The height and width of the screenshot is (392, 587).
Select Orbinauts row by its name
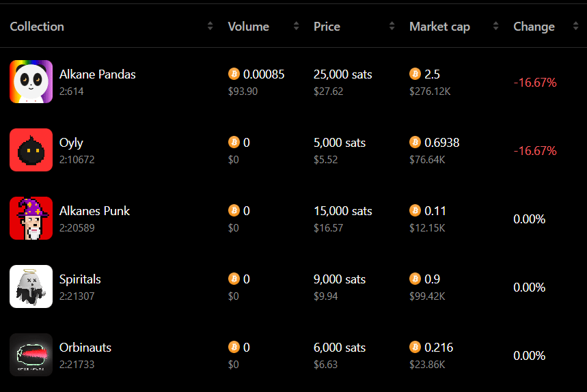point(85,348)
